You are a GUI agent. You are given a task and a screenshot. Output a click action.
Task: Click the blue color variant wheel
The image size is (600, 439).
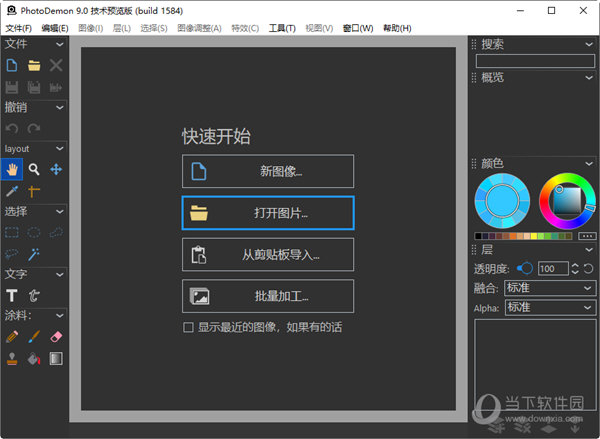pos(502,201)
